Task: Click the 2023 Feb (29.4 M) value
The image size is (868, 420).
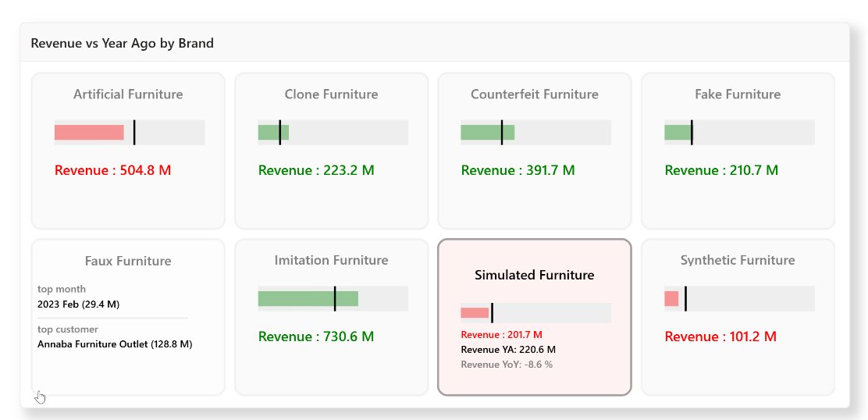Action: point(78,304)
